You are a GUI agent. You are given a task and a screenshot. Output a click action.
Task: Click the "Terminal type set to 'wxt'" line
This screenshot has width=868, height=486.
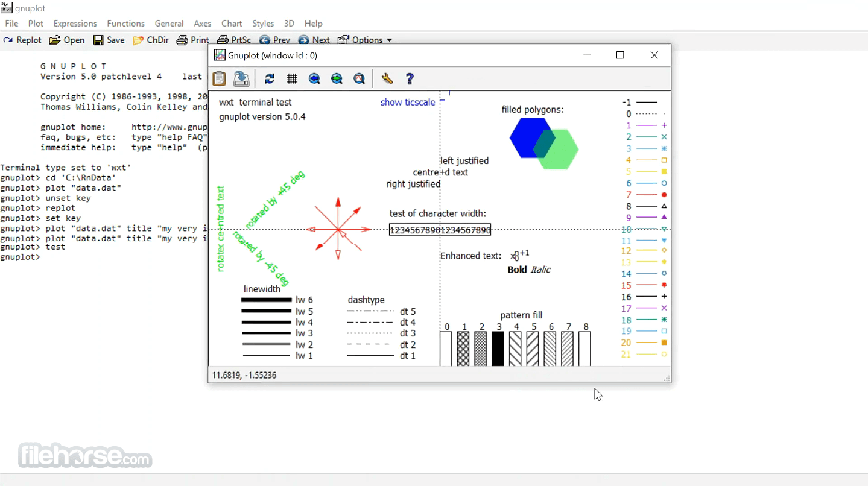(66, 168)
